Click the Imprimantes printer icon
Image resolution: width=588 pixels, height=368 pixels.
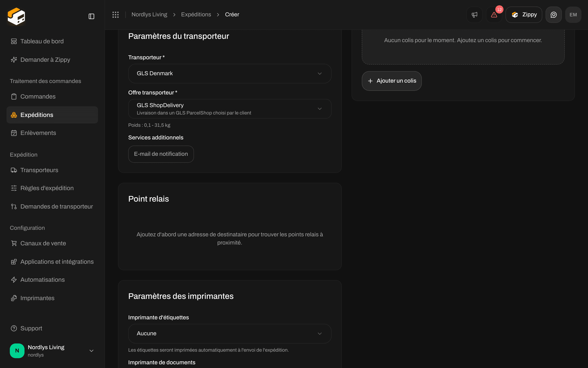click(x=14, y=298)
